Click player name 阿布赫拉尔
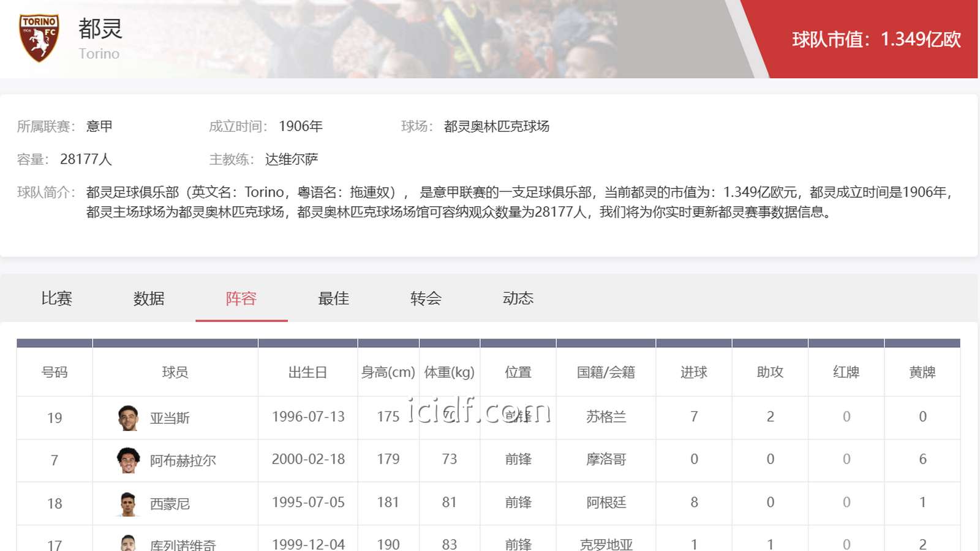The image size is (980, 551). [183, 460]
